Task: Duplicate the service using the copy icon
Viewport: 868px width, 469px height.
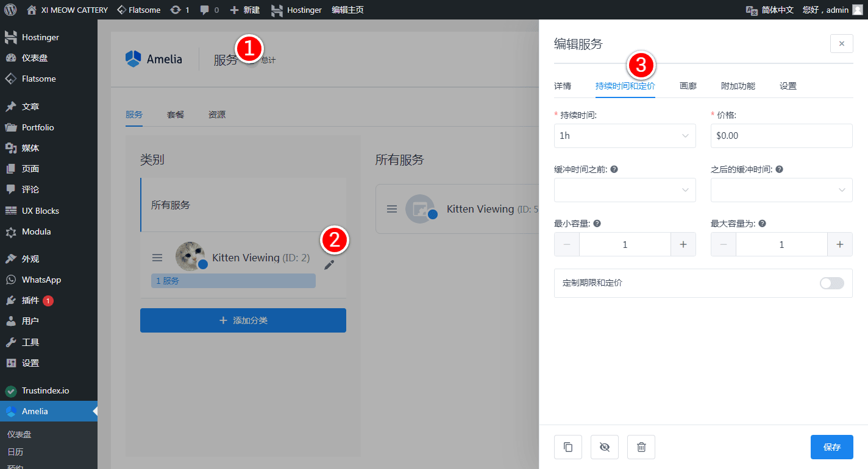Action: 567,446
